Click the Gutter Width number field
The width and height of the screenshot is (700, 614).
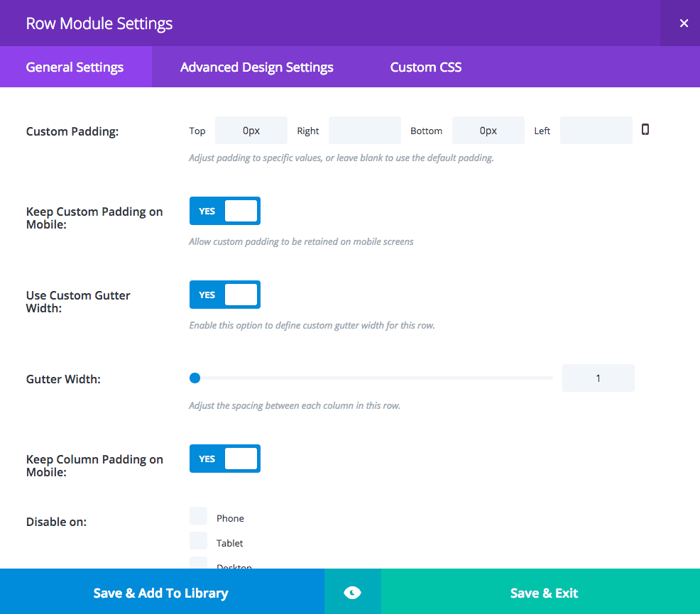[598, 378]
